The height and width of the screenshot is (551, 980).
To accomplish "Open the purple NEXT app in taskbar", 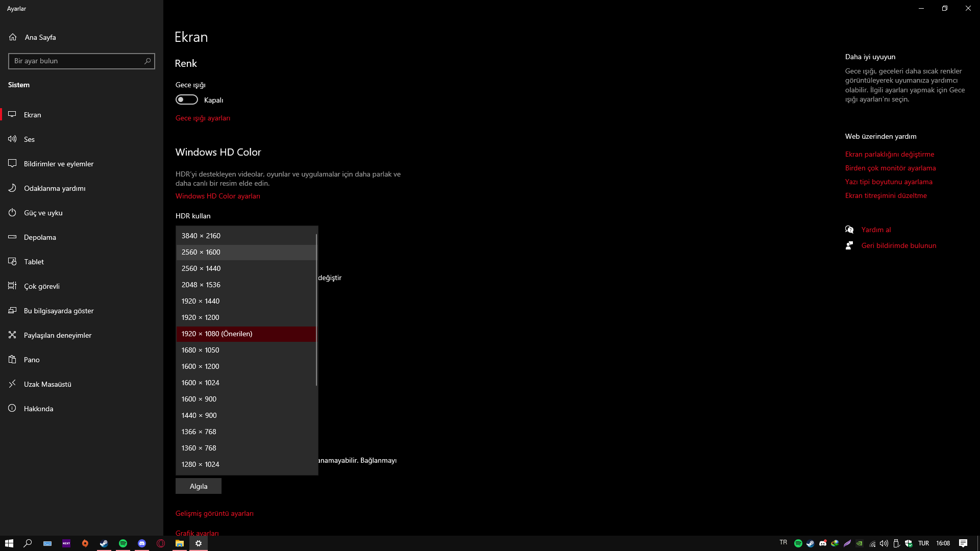I will tap(66, 543).
